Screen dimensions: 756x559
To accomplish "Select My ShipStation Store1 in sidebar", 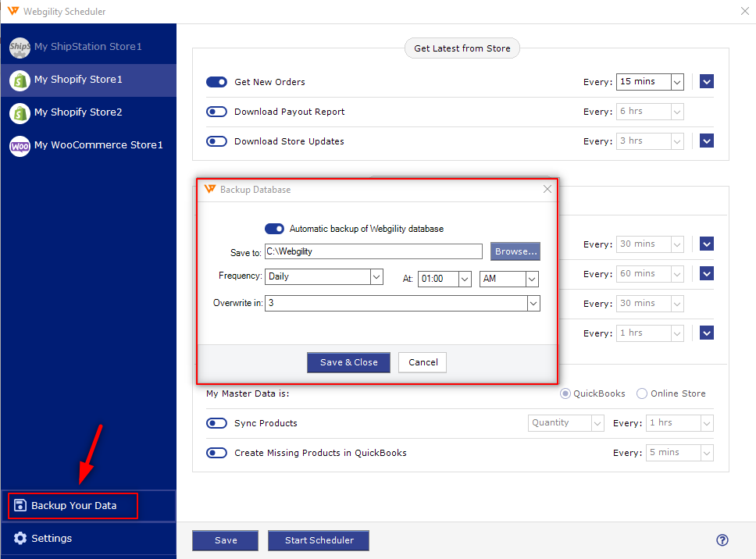I will pos(88,47).
